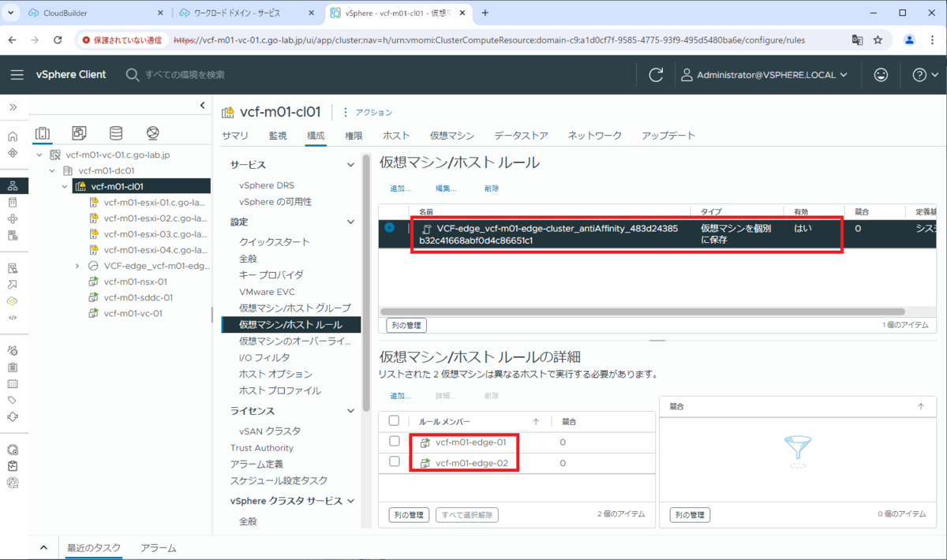The image size is (947, 560).
Task: Select Networking inventory icon
Action: coord(153,133)
